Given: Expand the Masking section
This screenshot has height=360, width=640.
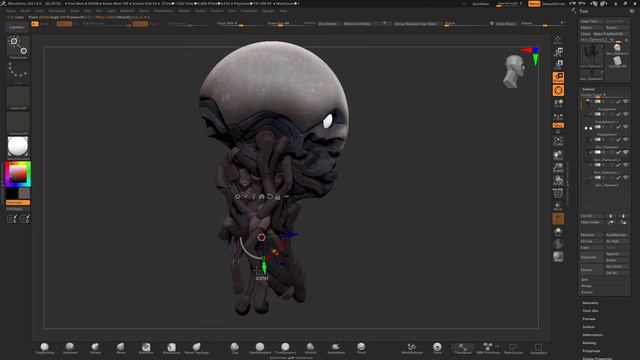Looking at the screenshot, I should pyautogui.click(x=589, y=343).
